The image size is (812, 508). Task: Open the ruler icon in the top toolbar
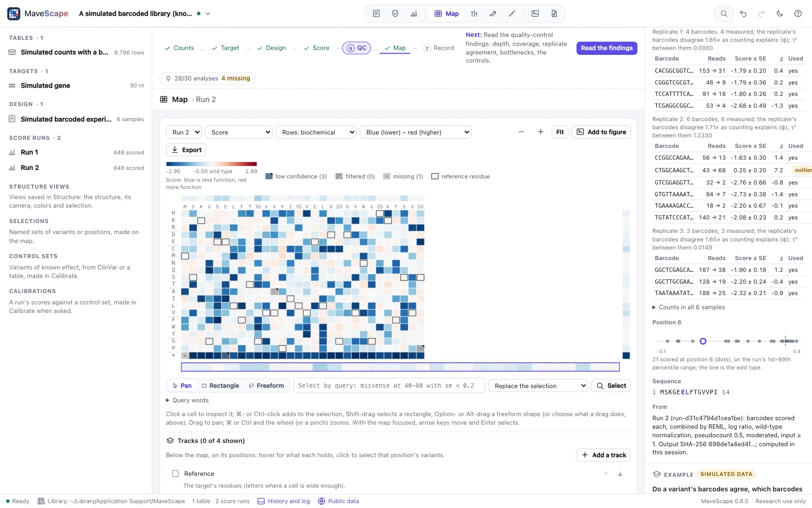click(x=512, y=13)
